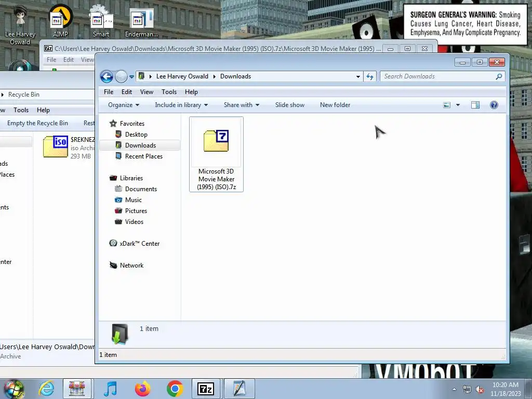Screen dimensions: 532x399
Task: Open the Enderman desktop shortcut
Action: click(x=141, y=23)
